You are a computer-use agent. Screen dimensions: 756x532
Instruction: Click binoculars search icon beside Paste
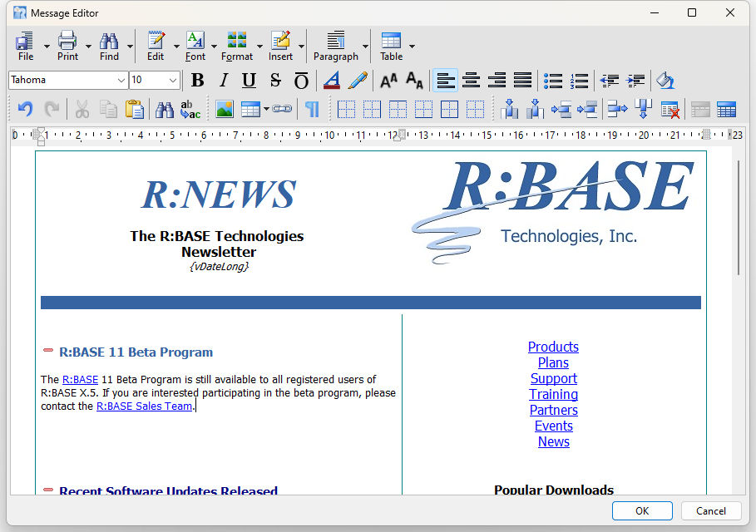[x=165, y=110]
